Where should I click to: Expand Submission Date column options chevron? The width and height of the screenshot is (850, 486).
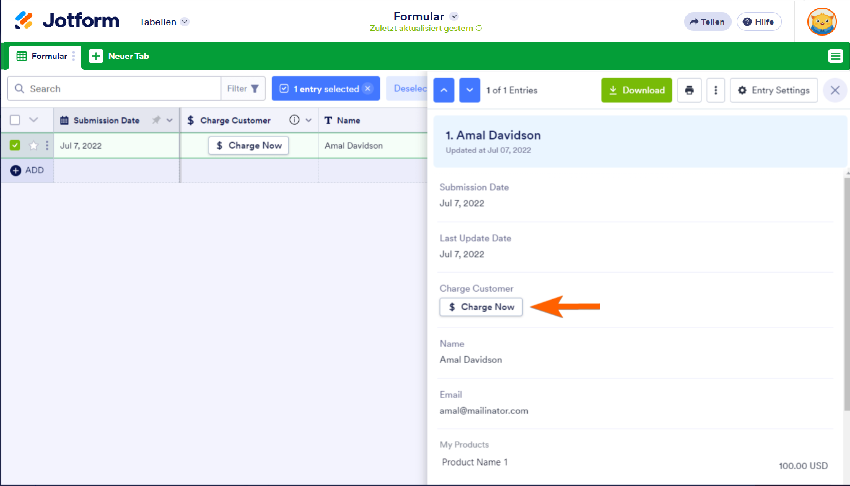tap(169, 120)
